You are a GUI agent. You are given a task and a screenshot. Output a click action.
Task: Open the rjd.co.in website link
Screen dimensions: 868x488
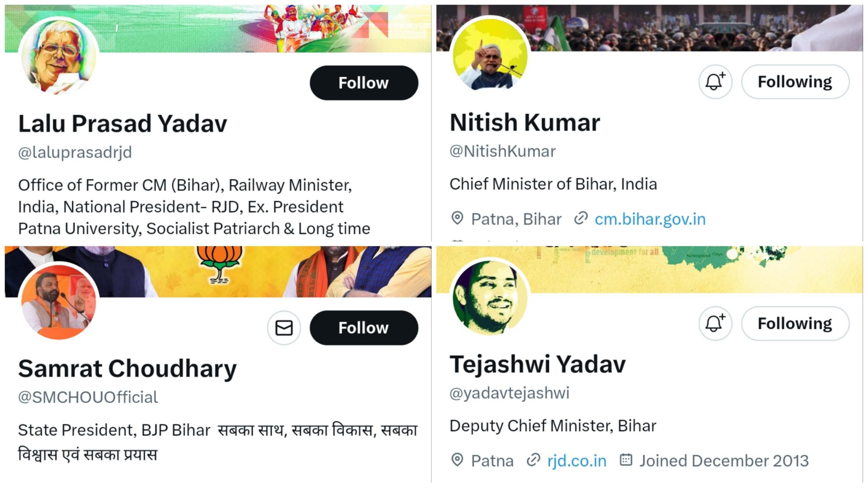click(x=577, y=461)
